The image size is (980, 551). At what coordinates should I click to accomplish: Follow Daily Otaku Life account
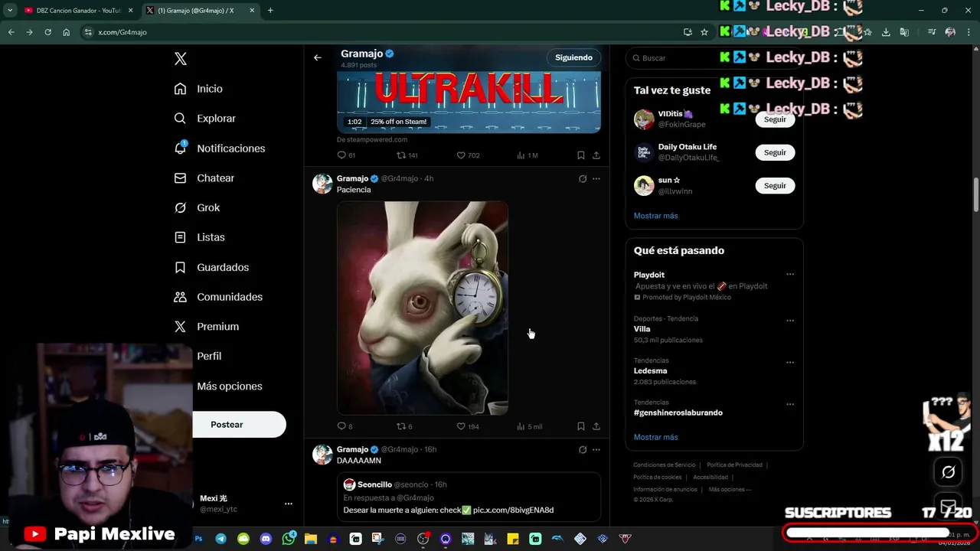pos(775,152)
